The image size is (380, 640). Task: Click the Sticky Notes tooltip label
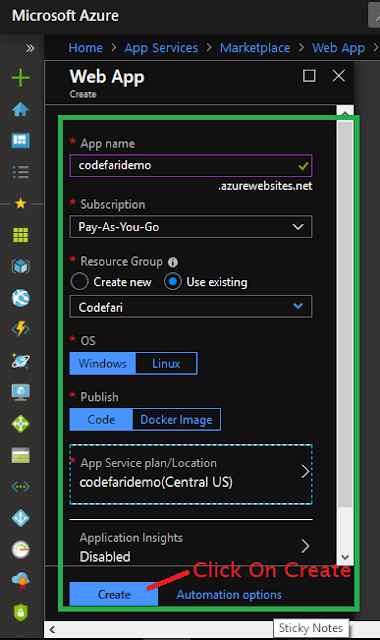pos(311,628)
